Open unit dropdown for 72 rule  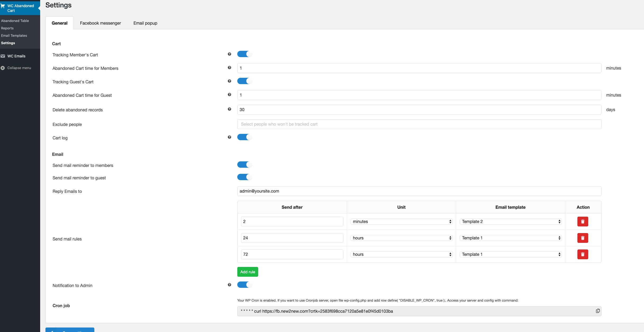(x=401, y=254)
